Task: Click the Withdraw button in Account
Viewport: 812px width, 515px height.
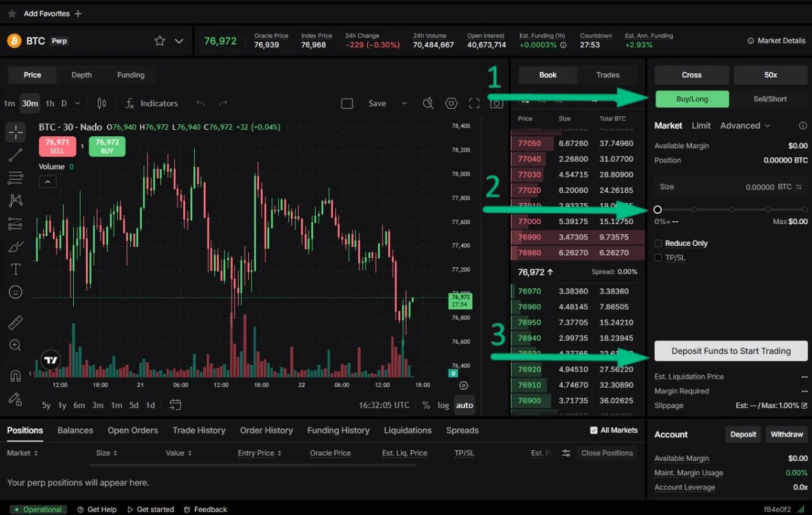Action: coord(787,434)
